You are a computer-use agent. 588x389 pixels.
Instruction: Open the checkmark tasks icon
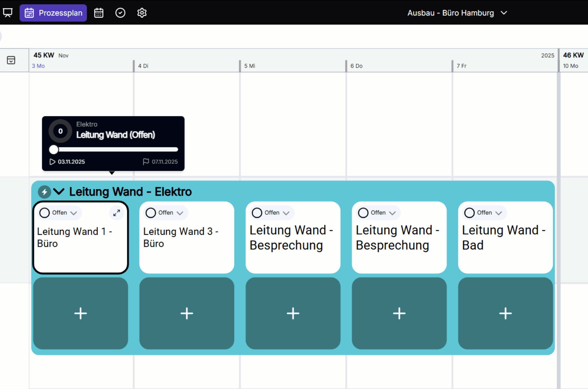coord(120,13)
